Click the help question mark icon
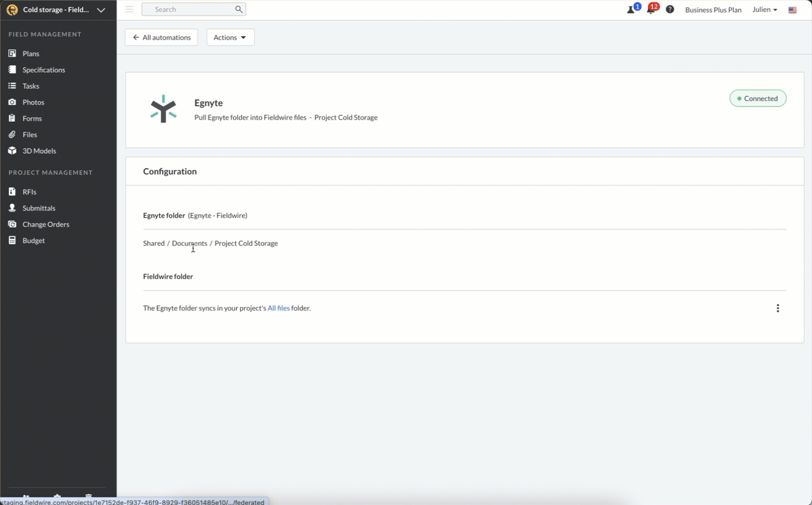The height and width of the screenshot is (505, 812). pyautogui.click(x=670, y=9)
